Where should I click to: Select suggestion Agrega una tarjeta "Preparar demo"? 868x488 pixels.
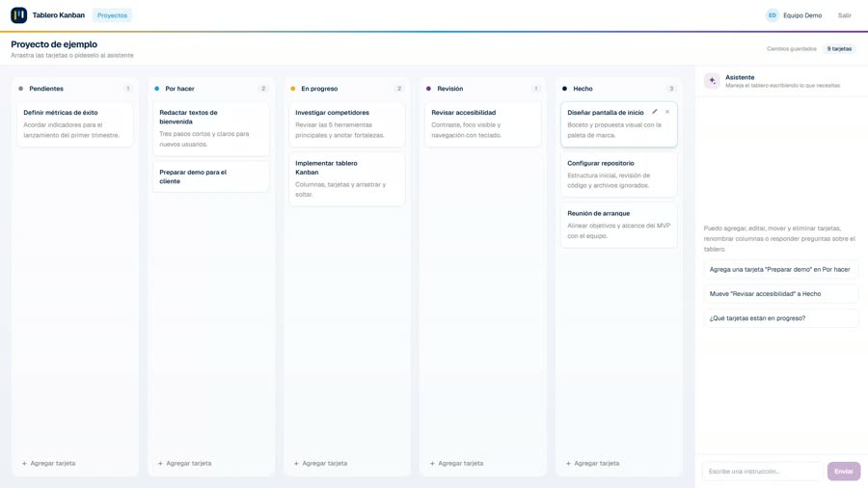point(780,269)
